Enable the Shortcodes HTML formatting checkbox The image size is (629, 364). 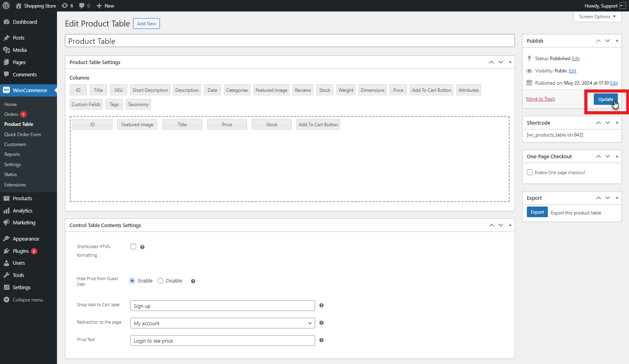point(133,246)
